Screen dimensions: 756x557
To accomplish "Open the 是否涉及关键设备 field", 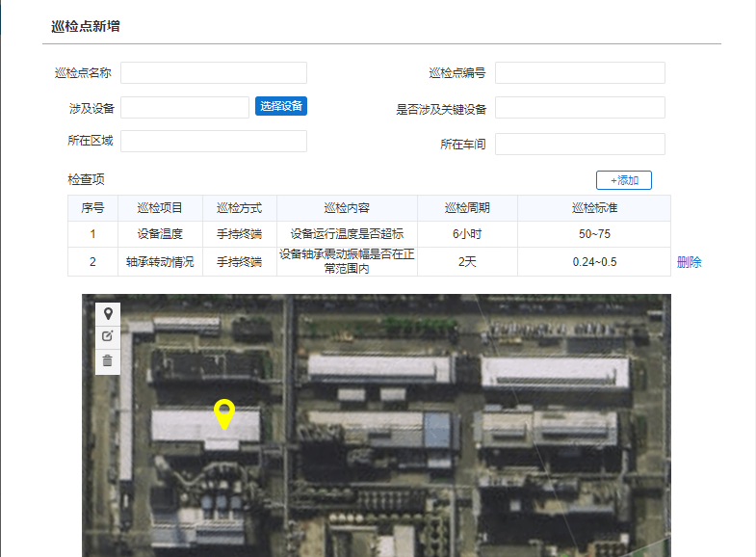I will click(x=580, y=108).
